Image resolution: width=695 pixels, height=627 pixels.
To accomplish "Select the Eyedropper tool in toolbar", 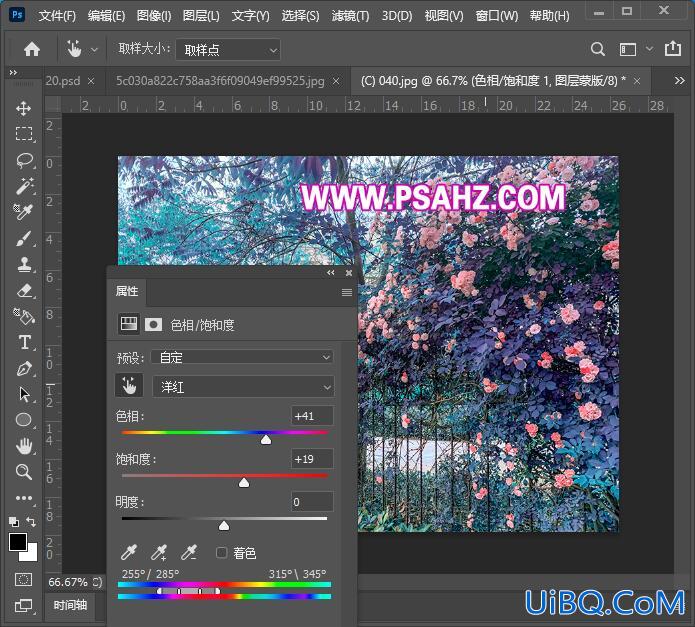I will coord(23,212).
